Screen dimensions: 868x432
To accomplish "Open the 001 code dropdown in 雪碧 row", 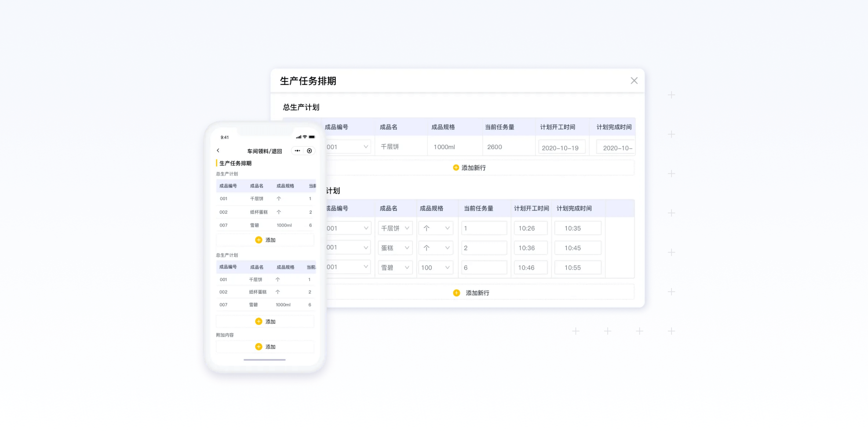I will [347, 267].
